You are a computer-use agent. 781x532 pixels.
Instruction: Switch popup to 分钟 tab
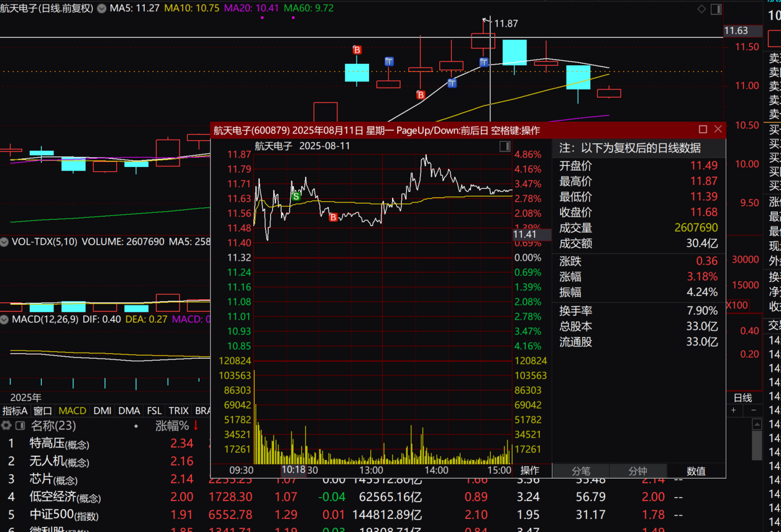click(x=638, y=471)
